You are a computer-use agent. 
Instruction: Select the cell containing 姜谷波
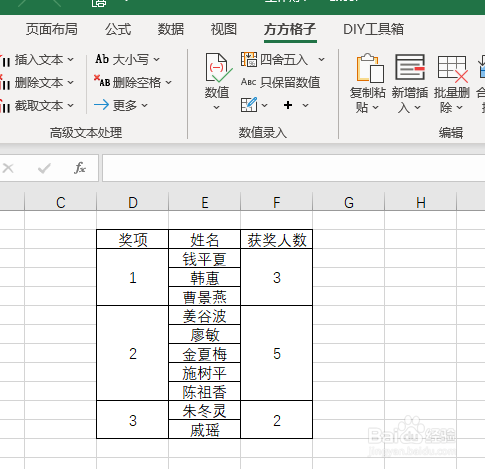(x=205, y=315)
